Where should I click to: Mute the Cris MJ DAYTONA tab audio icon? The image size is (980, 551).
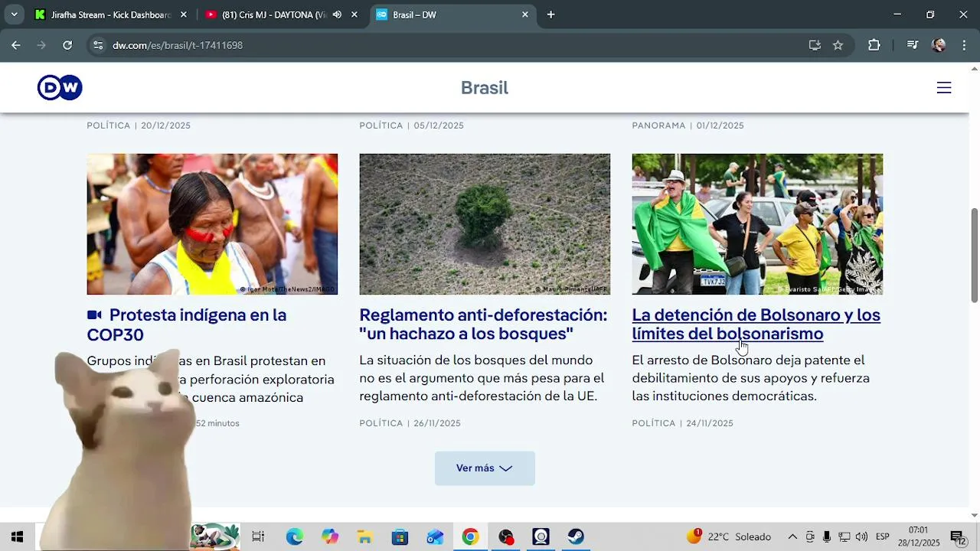337,15
